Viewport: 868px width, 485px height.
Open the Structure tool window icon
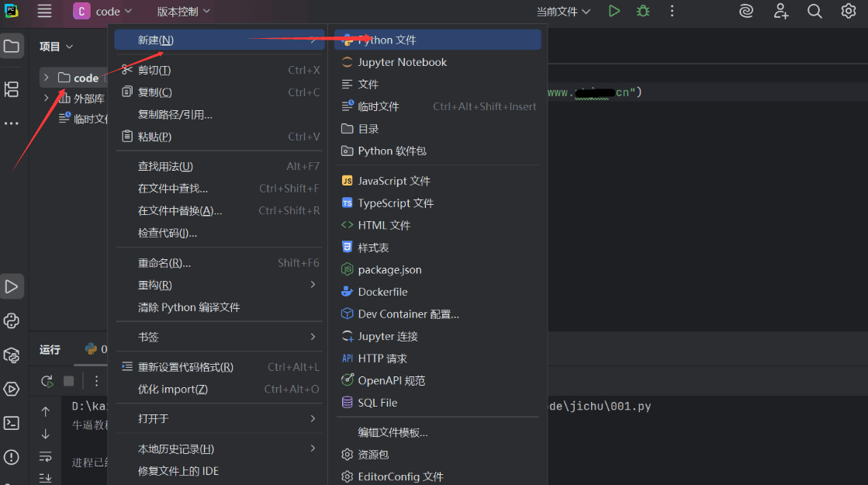pyautogui.click(x=12, y=90)
